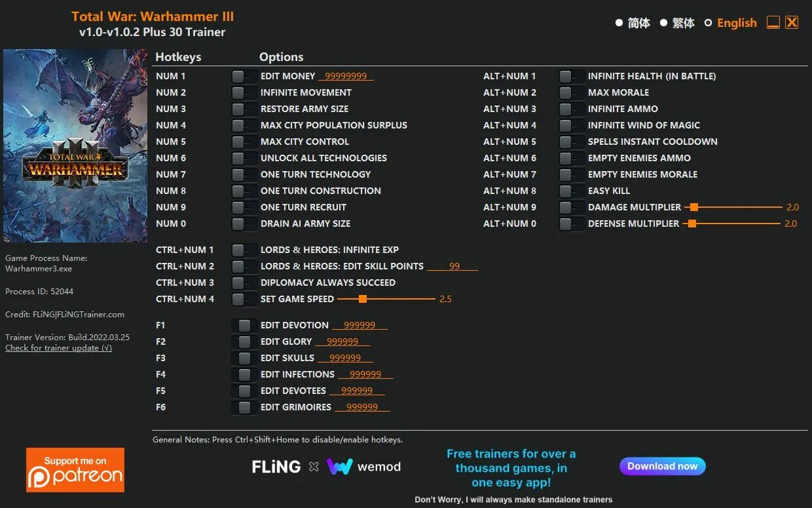Click the Glory value field
Viewport: 812px width, 508px height.
coord(342,342)
